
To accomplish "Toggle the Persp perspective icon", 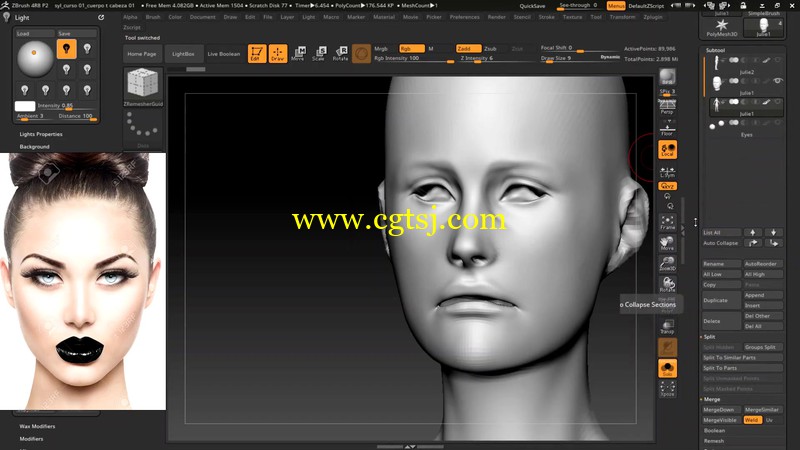I will point(667,106).
